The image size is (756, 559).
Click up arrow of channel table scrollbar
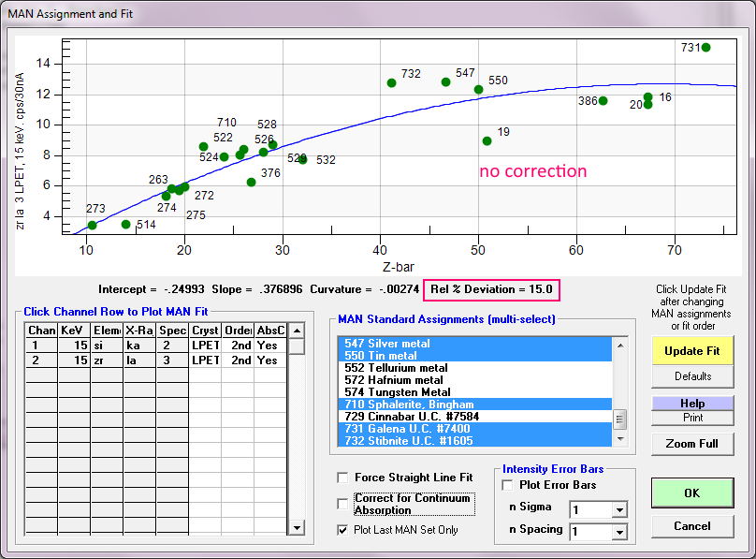click(297, 331)
